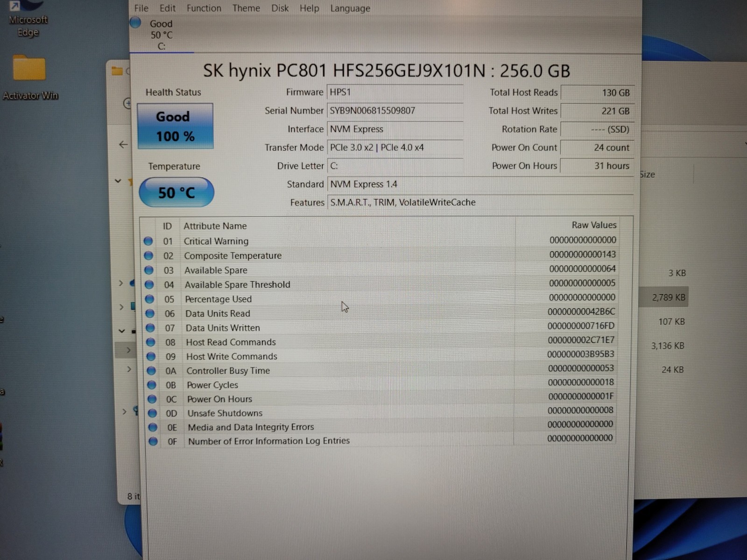747x560 pixels.
Task: Click the Serial Number field
Action: [395, 111]
